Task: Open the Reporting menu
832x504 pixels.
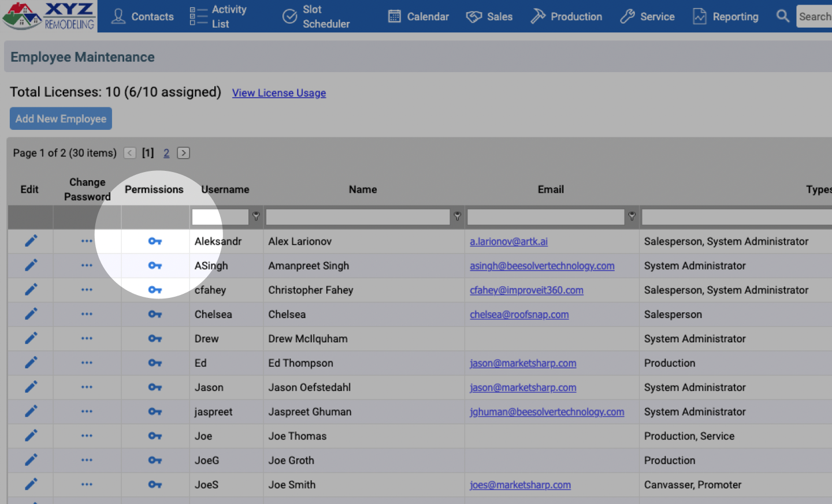Action: click(x=726, y=16)
